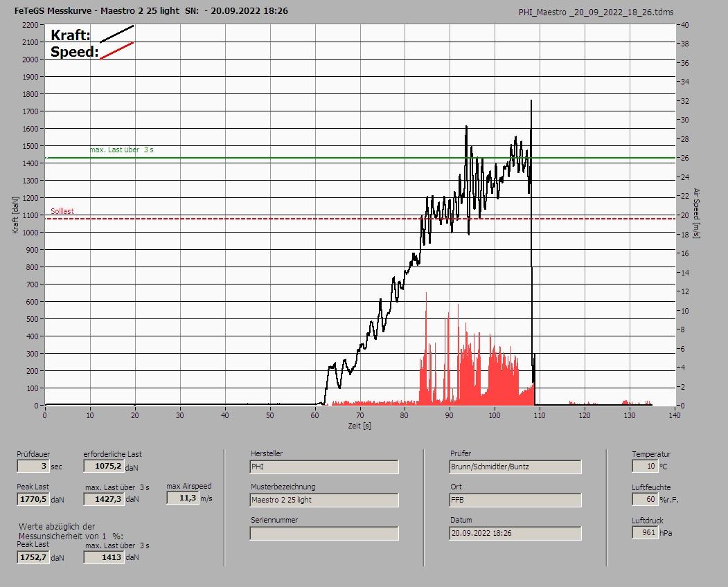Click the max Airspeed value 11,3

pos(182,498)
